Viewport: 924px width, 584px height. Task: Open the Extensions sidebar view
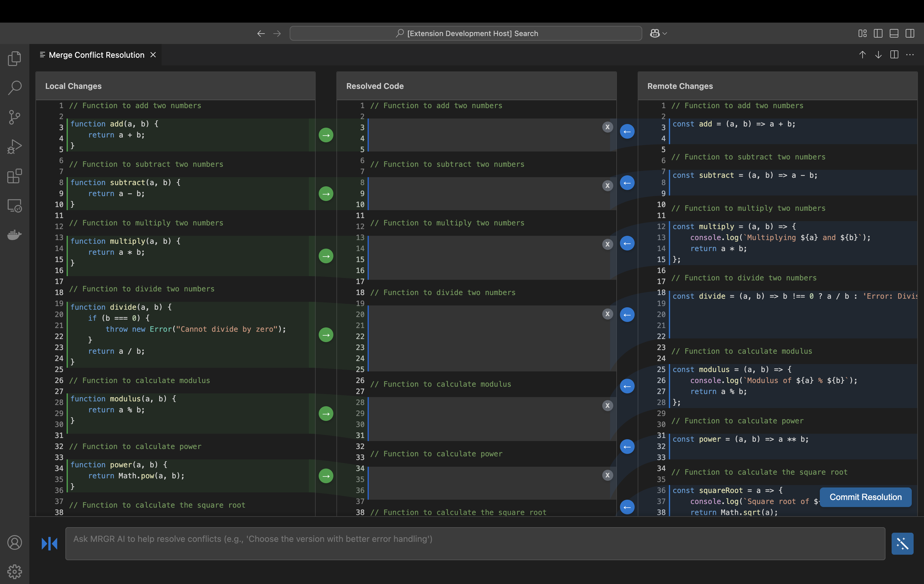point(14,176)
